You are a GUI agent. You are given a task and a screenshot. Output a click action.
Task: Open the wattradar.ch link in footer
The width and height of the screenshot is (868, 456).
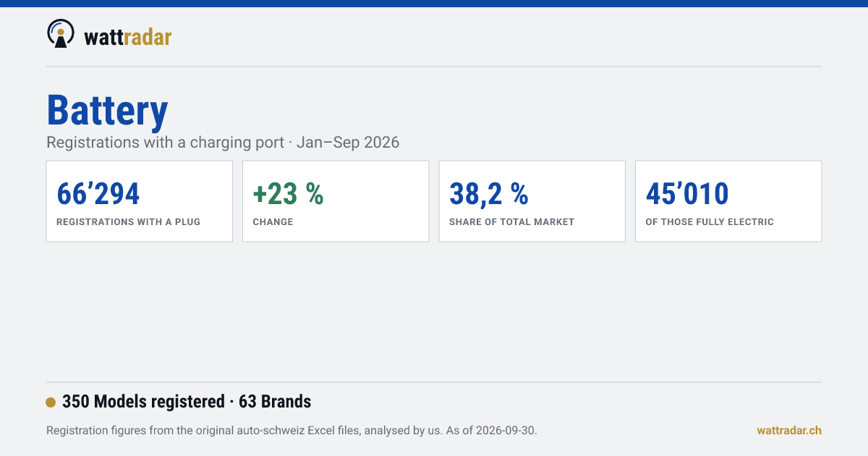click(789, 430)
